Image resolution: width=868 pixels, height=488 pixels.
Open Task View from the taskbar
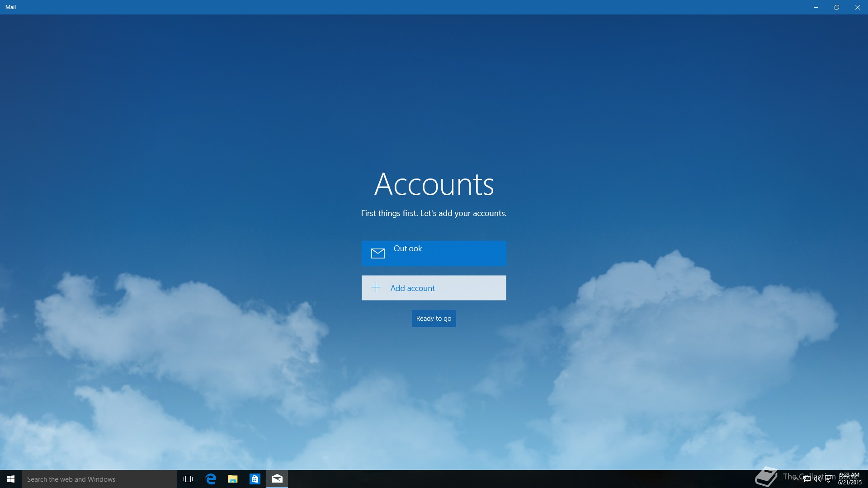pos(188,479)
